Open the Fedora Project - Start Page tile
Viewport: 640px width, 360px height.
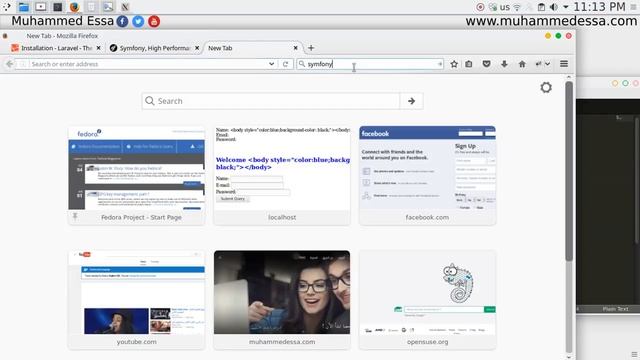tap(137, 176)
